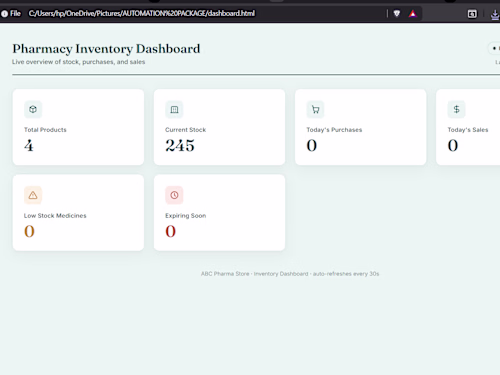Click the File label in the address bar
Image resolution: width=500 pixels, height=375 pixels.
(15, 13)
